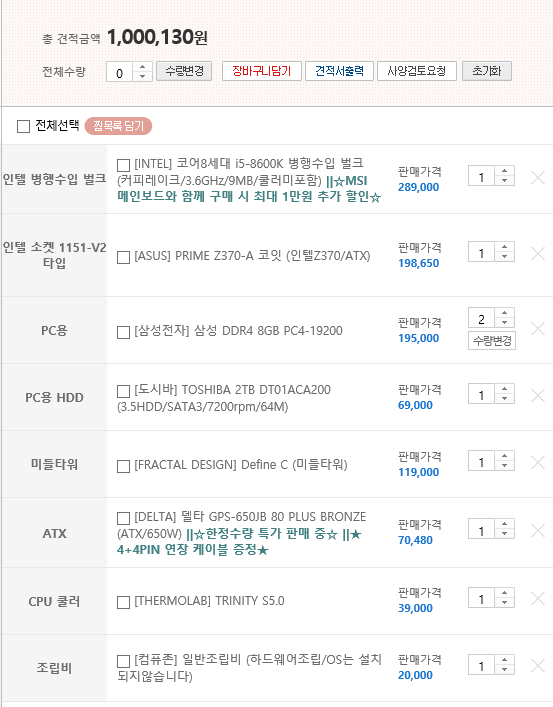Remove THERMOLAB TRINITY S5.0 using X icon
553x707 pixels.
tap(538, 599)
